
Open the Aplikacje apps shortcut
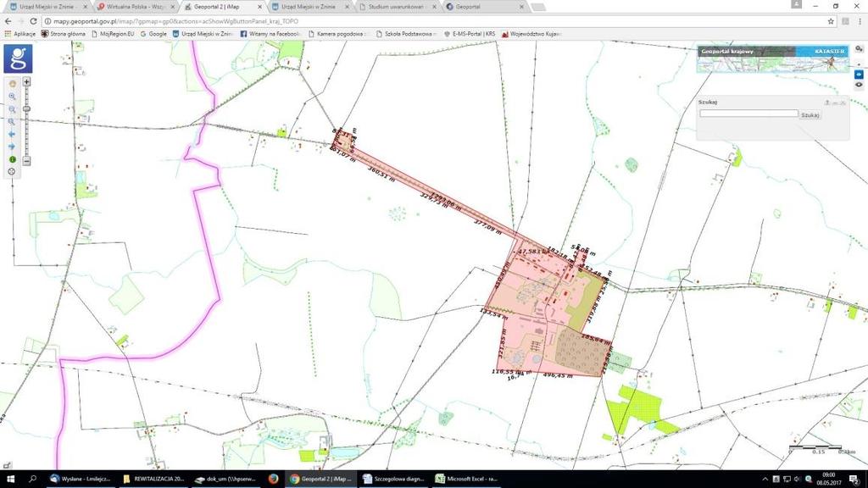[x=20, y=34]
